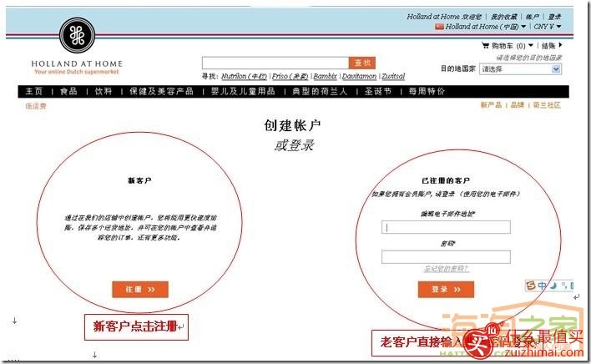591x364 pixels.
Task: Click the Bambix quick search link
Action: pyautogui.click(x=325, y=76)
